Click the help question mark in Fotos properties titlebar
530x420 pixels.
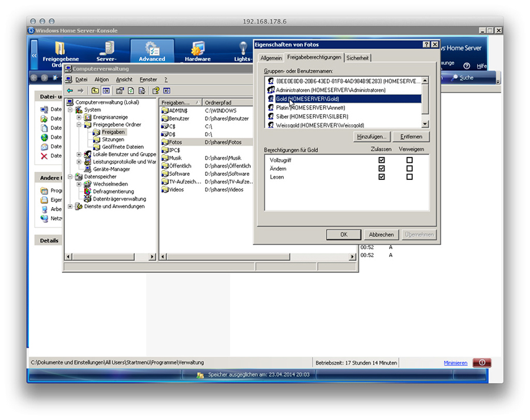tap(426, 45)
